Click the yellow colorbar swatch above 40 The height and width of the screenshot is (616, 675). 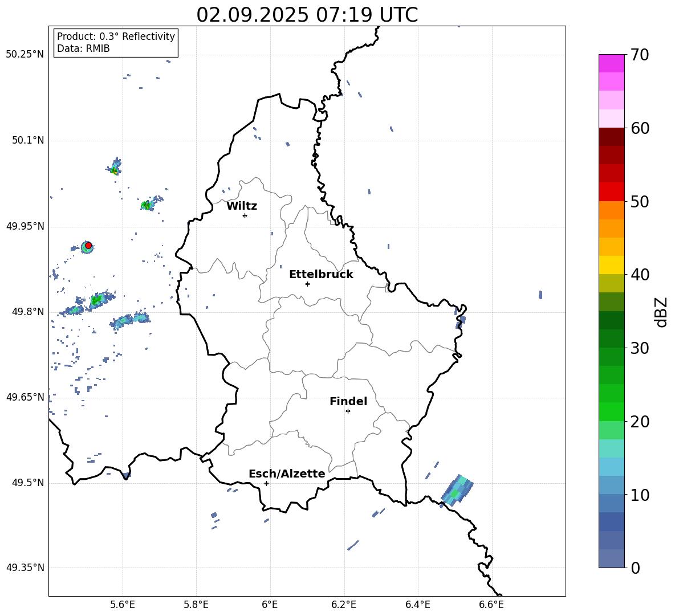coord(611,265)
